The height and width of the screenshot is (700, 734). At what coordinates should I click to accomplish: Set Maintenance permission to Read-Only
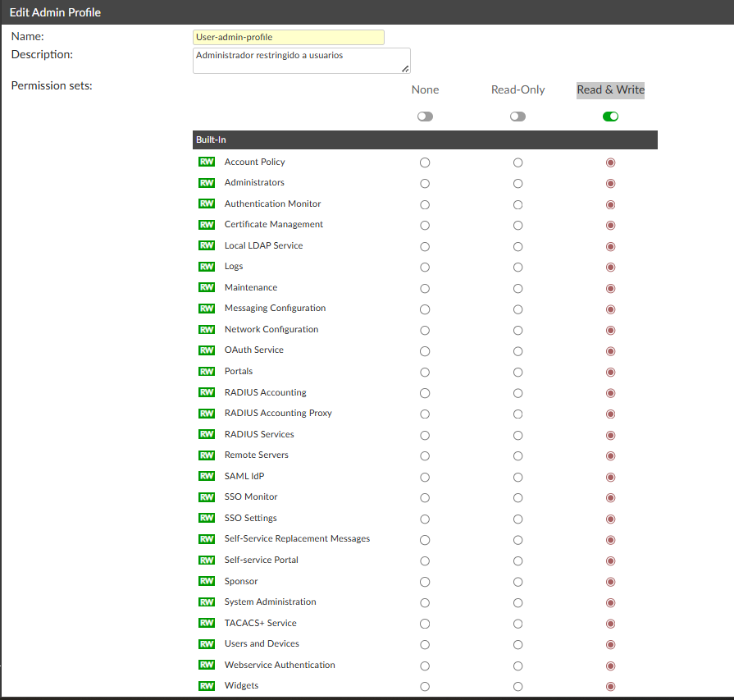(x=517, y=288)
